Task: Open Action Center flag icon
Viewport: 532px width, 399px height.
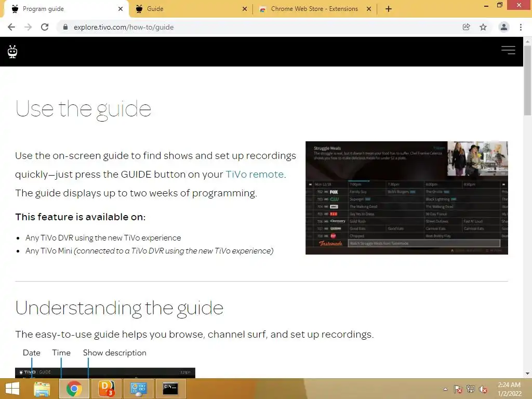Action: 458,389
